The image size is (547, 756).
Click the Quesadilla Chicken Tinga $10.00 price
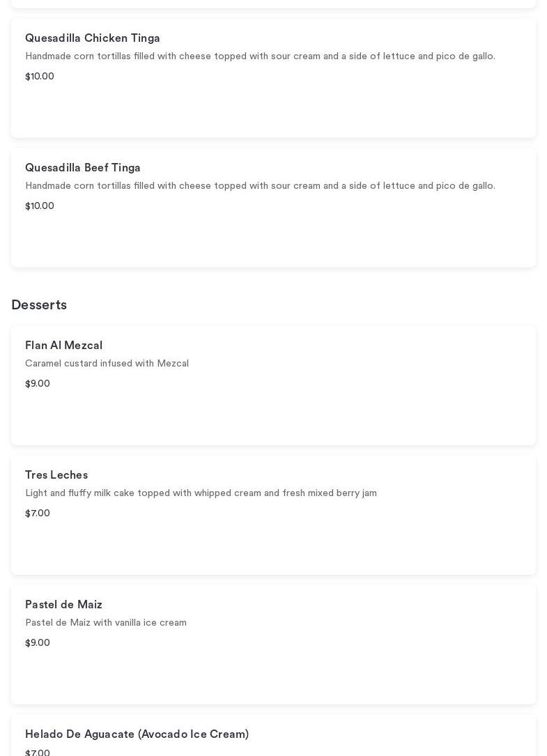(x=40, y=77)
